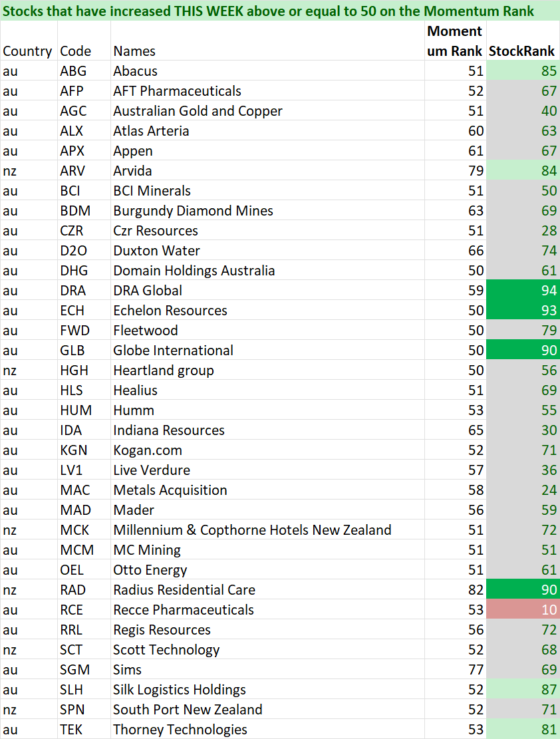The height and width of the screenshot is (739, 560).
Task: Click "Burgundy Diamond Mines"
Action: 194,211
